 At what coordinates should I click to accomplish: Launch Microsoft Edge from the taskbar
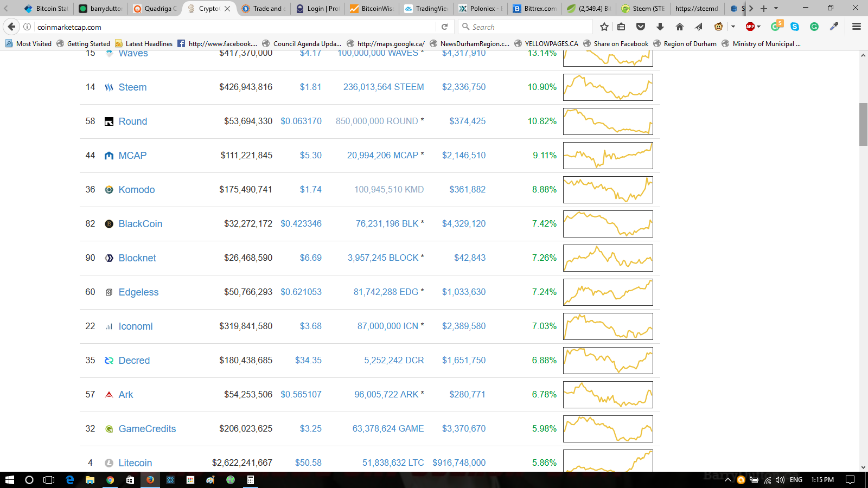(x=69, y=480)
